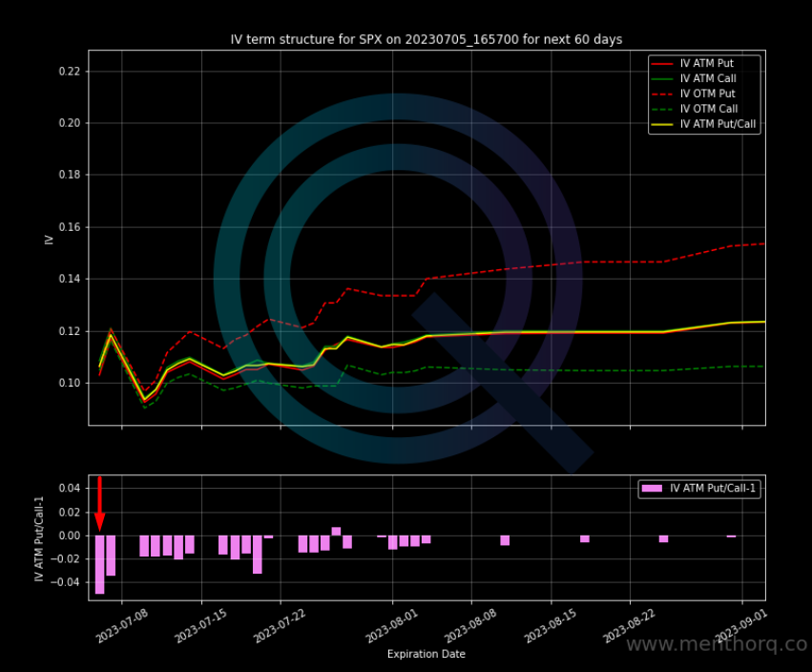Click the 'Expiration Date' axis title
Screen dimensions: 812x672
pyautogui.click(x=427, y=655)
